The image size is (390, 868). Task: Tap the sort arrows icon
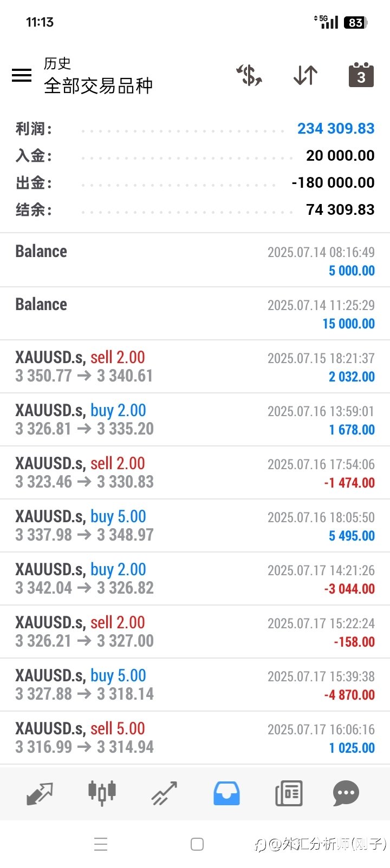(x=305, y=75)
